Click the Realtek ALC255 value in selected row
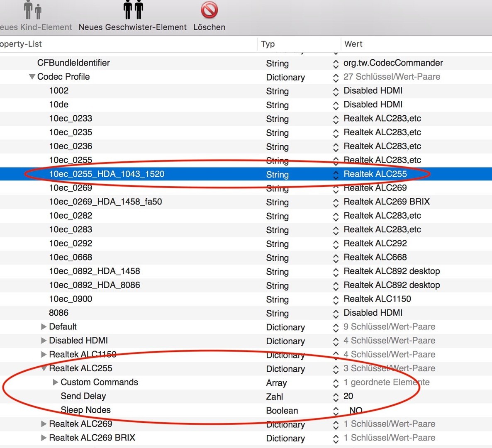 (x=375, y=174)
